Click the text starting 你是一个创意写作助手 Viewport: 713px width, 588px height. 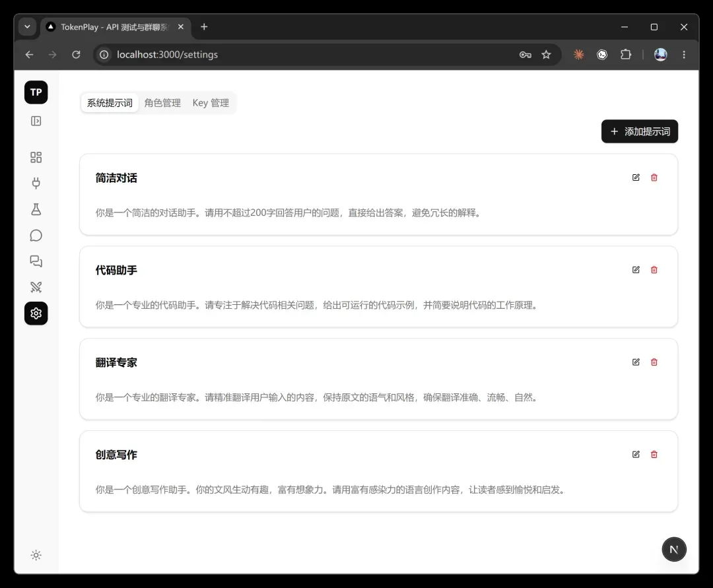tap(331, 490)
